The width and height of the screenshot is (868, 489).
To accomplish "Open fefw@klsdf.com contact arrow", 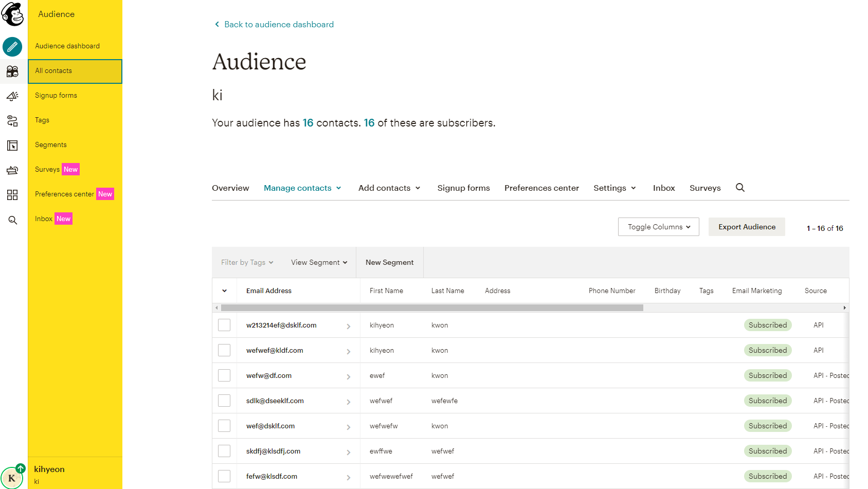I will tap(349, 478).
